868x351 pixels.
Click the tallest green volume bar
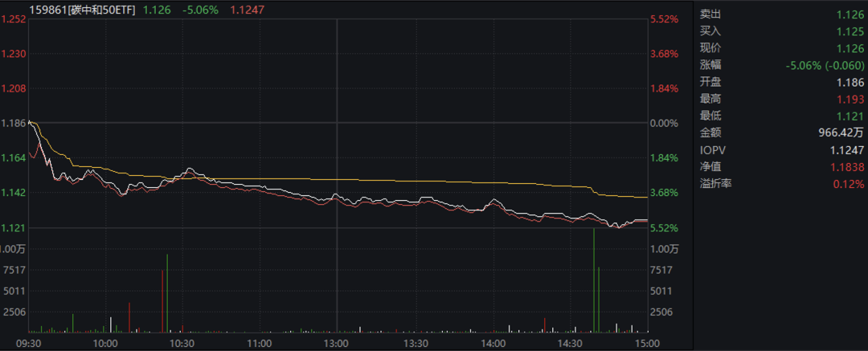click(594, 281)
